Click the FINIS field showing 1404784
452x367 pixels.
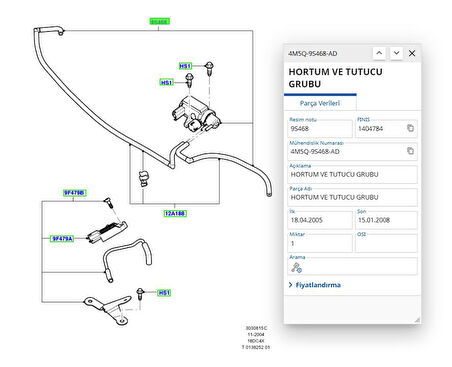pos(386,128)
